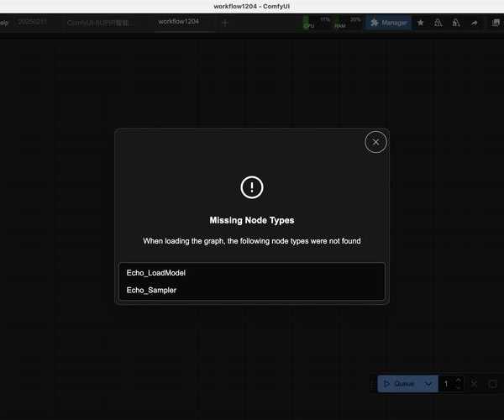Image resolution: width=504 pixels, height=420 pixels.
Task: Click the share arrow icon in top bar
Action: pos(474,23)
